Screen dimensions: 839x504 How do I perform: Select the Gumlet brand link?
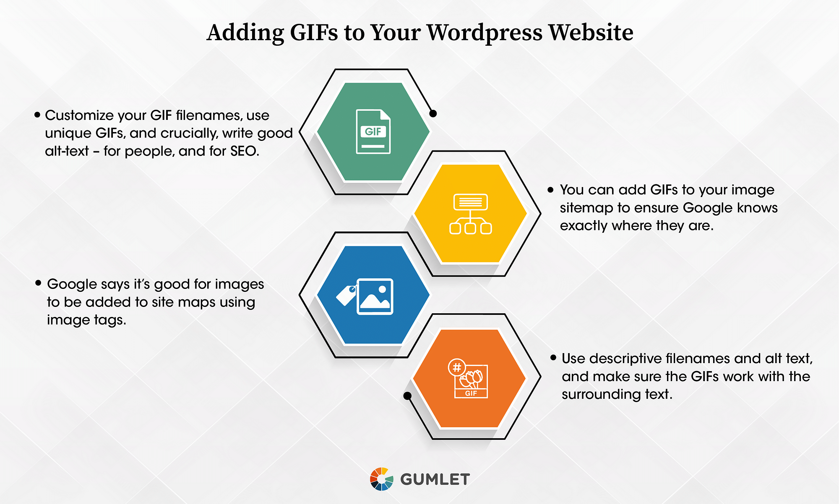[x=419, y=479]
